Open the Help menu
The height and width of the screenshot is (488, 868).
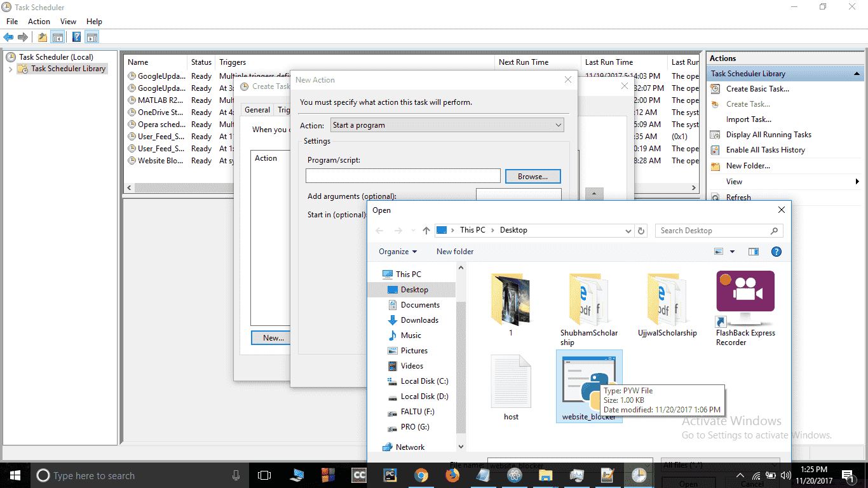pos(94,22)
